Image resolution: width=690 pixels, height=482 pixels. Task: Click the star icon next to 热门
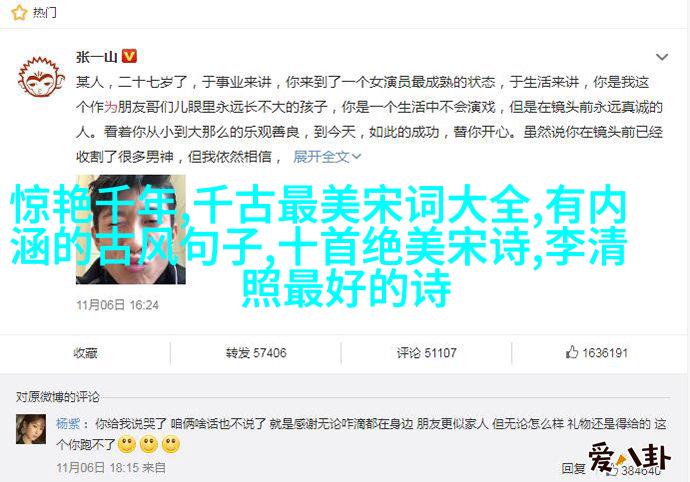tap(19, 13)
